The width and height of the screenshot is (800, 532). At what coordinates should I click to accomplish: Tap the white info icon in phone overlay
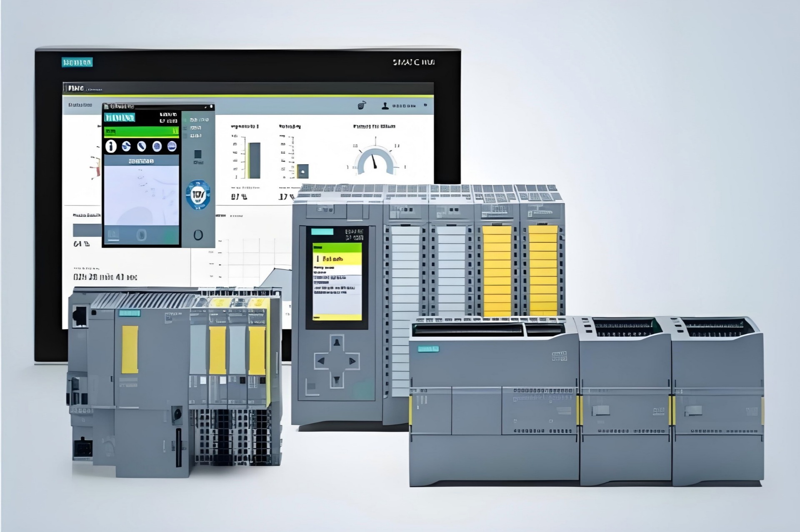[x=111, y=146]
